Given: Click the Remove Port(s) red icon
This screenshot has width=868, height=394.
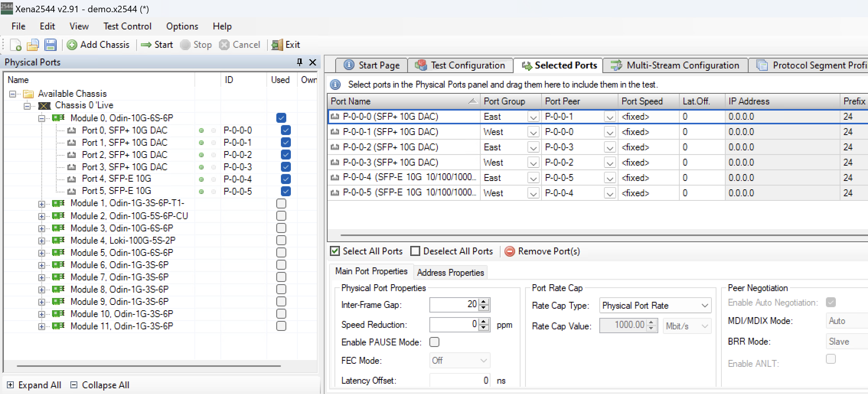Looking at the screenshot, I should point(509,251).
